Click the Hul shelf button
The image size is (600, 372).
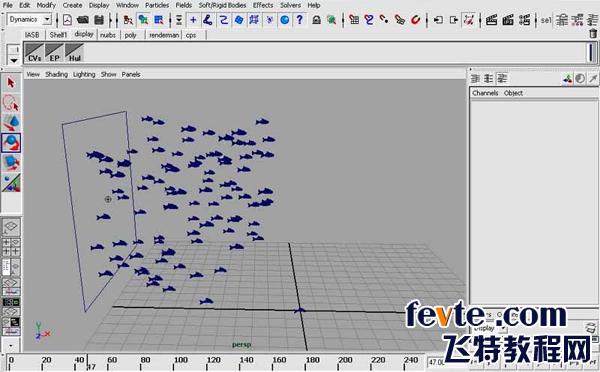point(74,53)
